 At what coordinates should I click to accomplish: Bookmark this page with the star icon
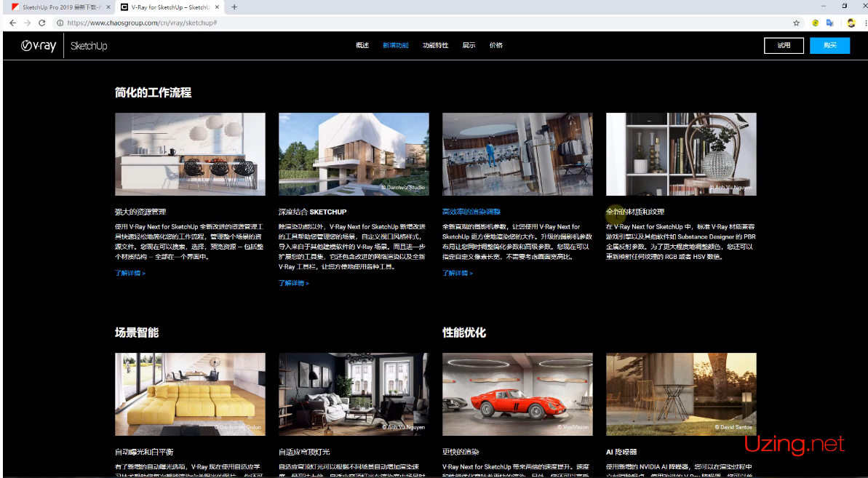[796, 23]
